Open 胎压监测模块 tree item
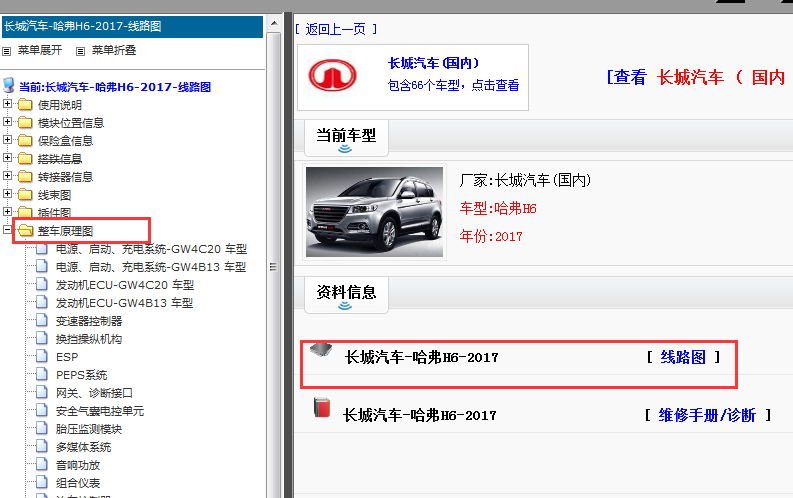The width and height of the screenshot is (793, 498). point(89,429)
